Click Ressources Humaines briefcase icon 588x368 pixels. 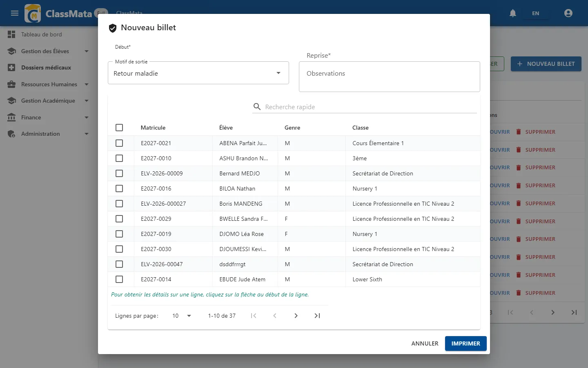point(11,84)
